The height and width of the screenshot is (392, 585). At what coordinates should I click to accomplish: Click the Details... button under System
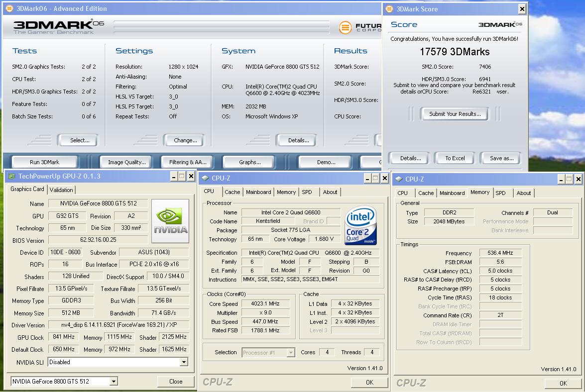(x=297, y=140)
